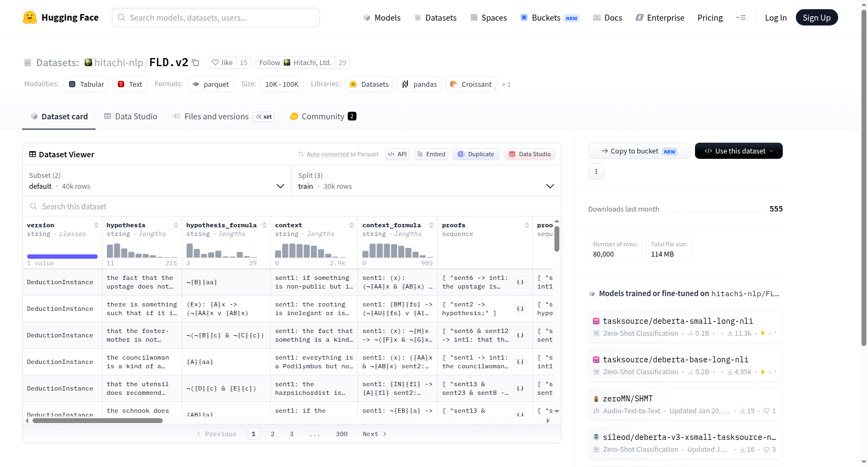868x467 pixels.
Task: Click Copy to bucket button
Action: 639,151
